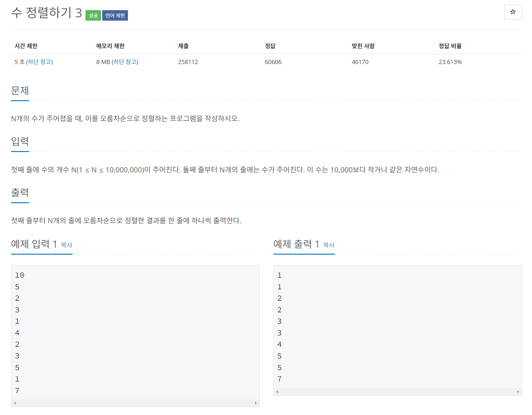532x415 pixels.
Task: Click the 7 in example input
Action: click(x=17, y=390)
